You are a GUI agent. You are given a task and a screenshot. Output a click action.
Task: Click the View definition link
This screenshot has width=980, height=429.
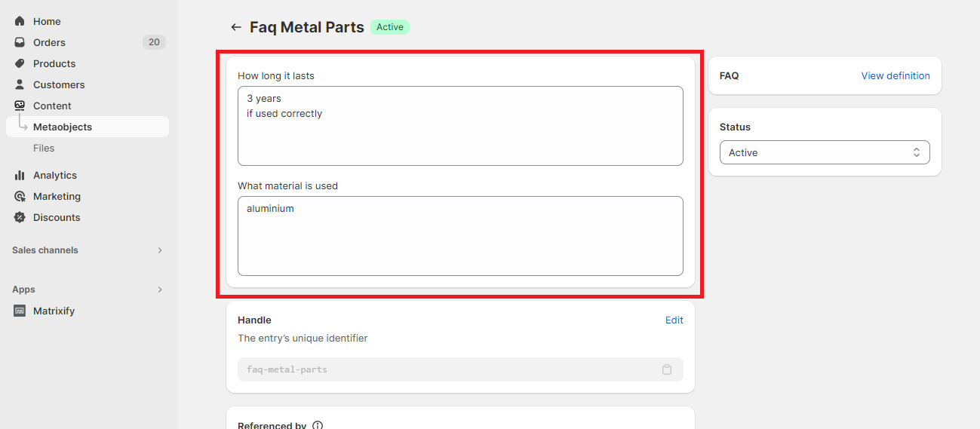pyautogui.click(x=896, y=75)
